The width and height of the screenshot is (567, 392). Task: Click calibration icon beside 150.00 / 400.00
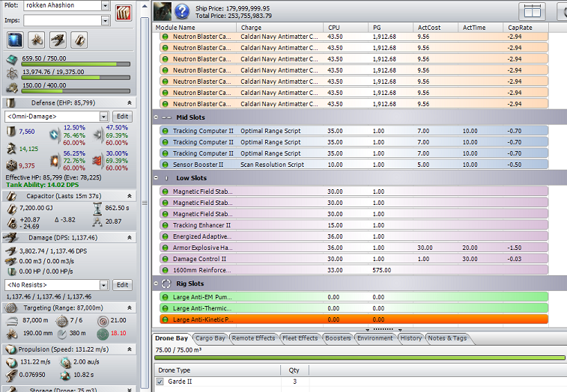(12, 87)
